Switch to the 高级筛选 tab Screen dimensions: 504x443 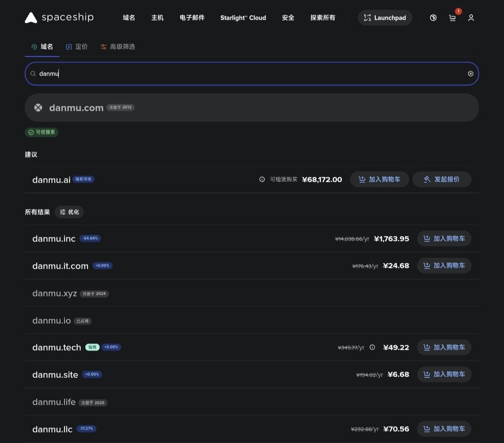point(118,47)
